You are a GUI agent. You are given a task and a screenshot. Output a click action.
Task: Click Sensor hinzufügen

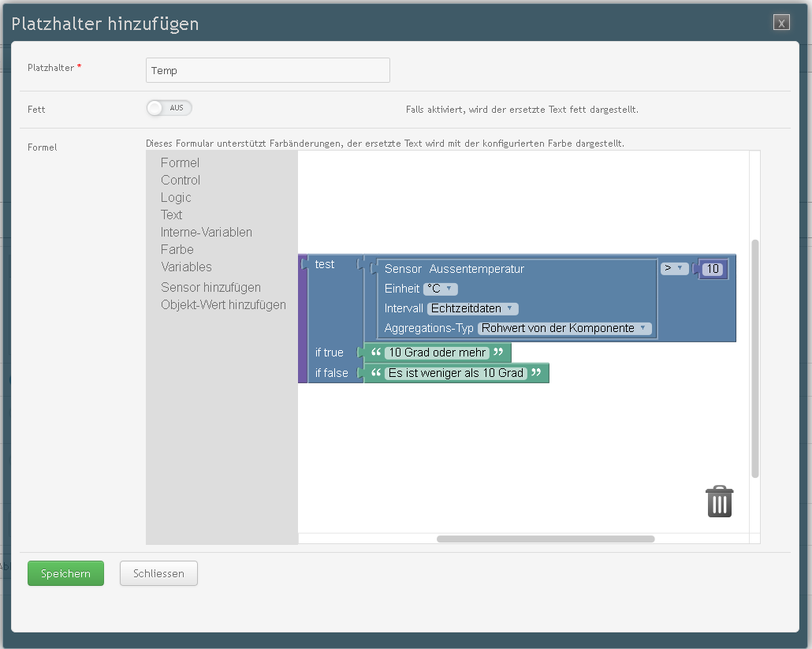(210, 288)
